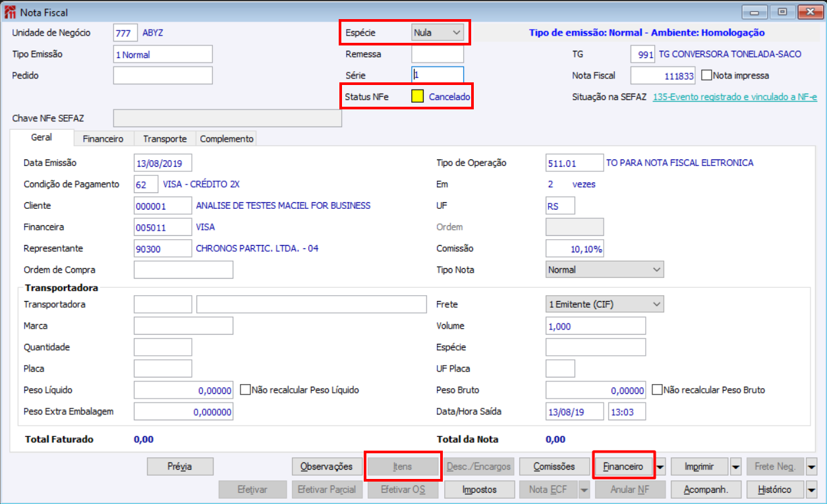Click the Prévia button
Screen dimensions: 827x504
coord(180,466)
